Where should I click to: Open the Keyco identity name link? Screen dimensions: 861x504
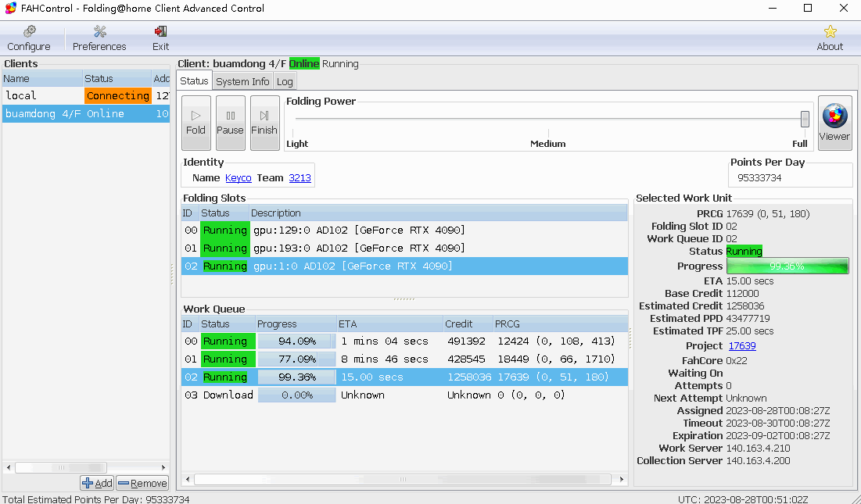(x=239, y=177)
